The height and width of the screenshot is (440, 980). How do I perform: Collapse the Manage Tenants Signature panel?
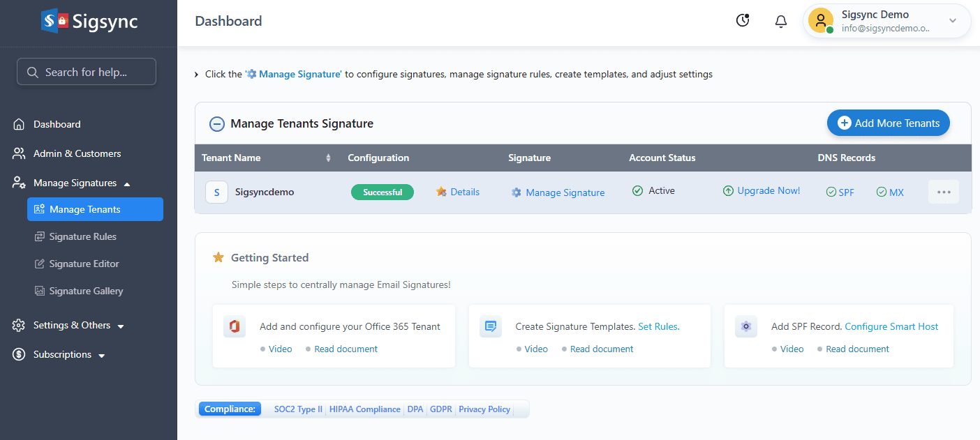pyautogui.click(x=217, y=124)
